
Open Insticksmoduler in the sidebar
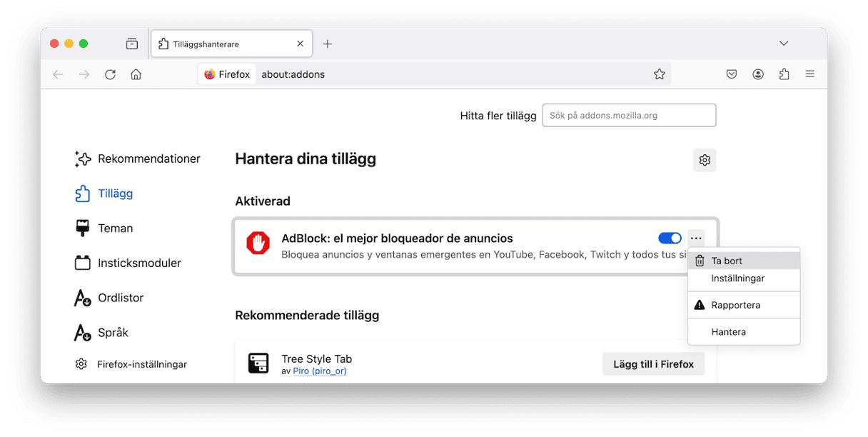128,263
